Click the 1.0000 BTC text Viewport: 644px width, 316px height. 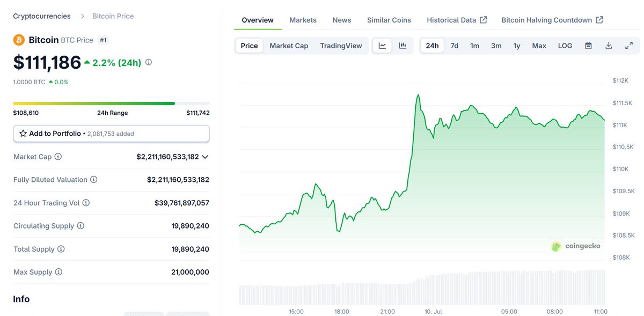30,82
